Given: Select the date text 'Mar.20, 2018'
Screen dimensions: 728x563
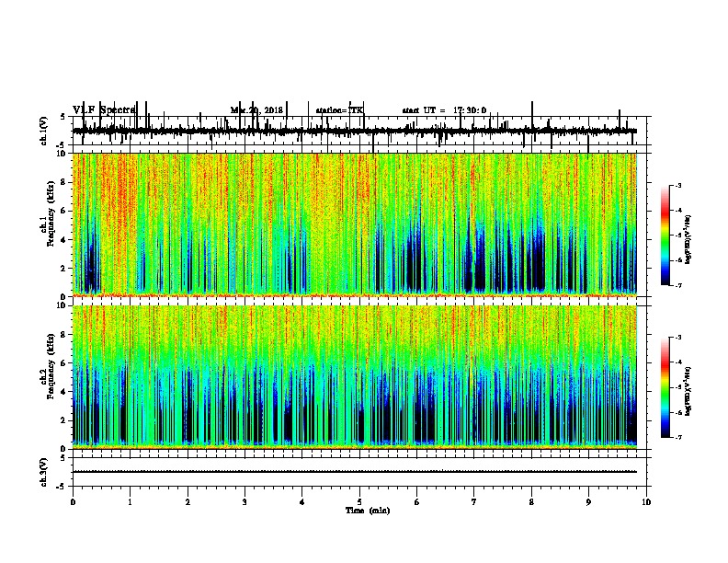Looking at the screenshot, I should [256, 110].
